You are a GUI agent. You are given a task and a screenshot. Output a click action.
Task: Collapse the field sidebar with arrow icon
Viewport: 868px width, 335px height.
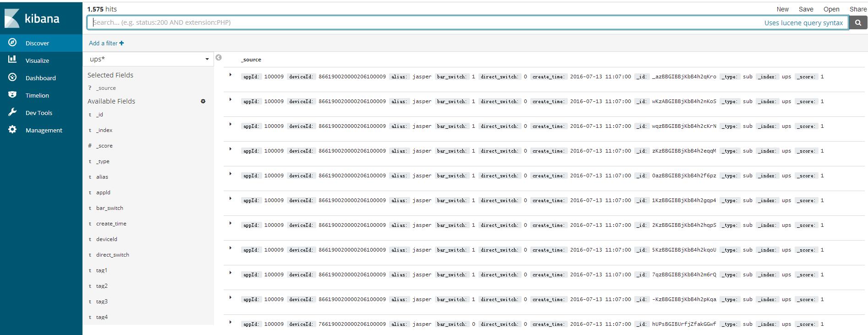coord(219,57)
